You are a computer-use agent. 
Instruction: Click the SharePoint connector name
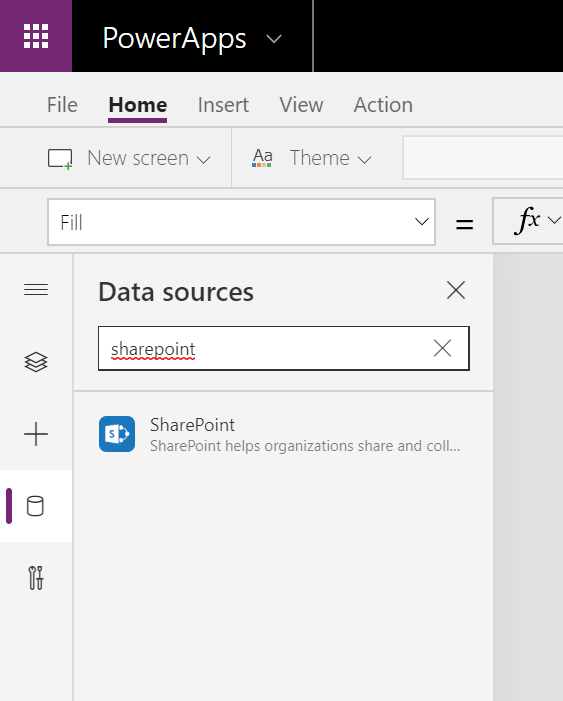coord(192,425)
